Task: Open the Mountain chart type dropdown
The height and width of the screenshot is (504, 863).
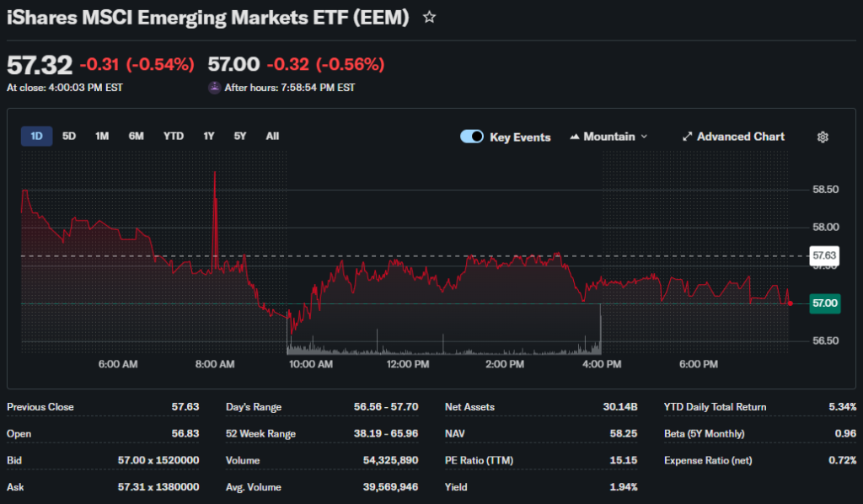Action: click(608, 137)
